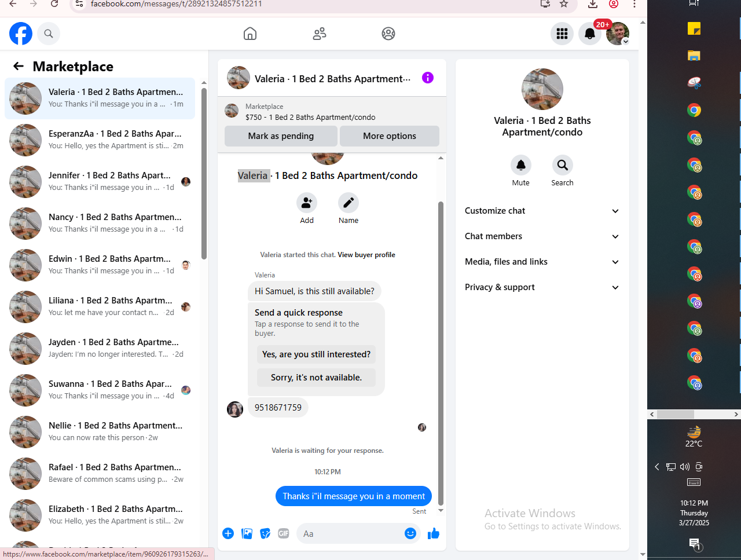Click the chat messages scrollbar

[x=441, y=353]
